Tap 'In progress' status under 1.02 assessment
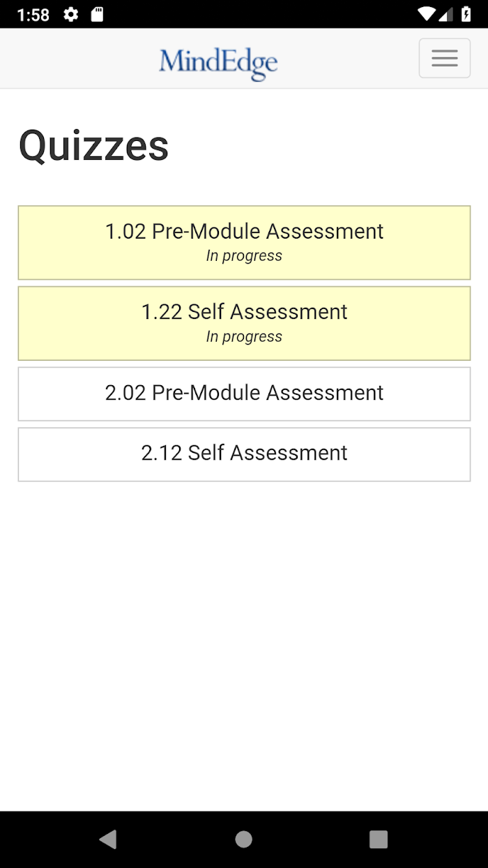This screenshot has height=868, width=488. (x=244, y=256)
